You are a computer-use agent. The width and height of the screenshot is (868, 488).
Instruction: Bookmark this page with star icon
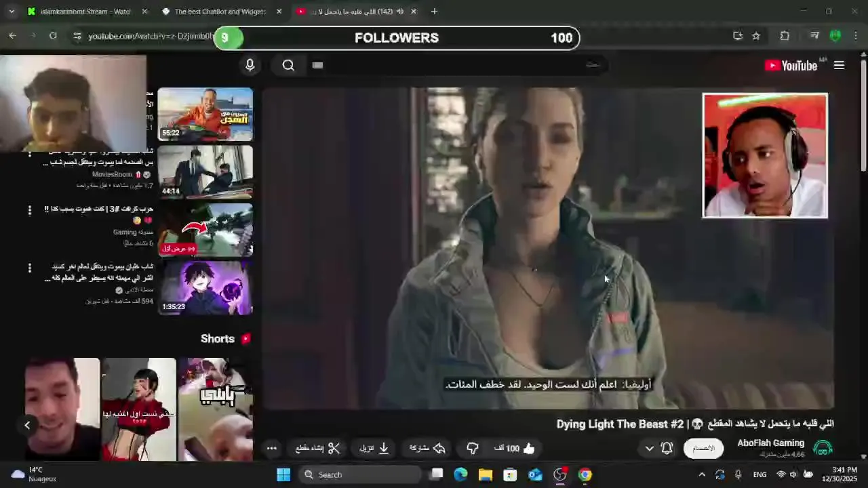[756, 36]
